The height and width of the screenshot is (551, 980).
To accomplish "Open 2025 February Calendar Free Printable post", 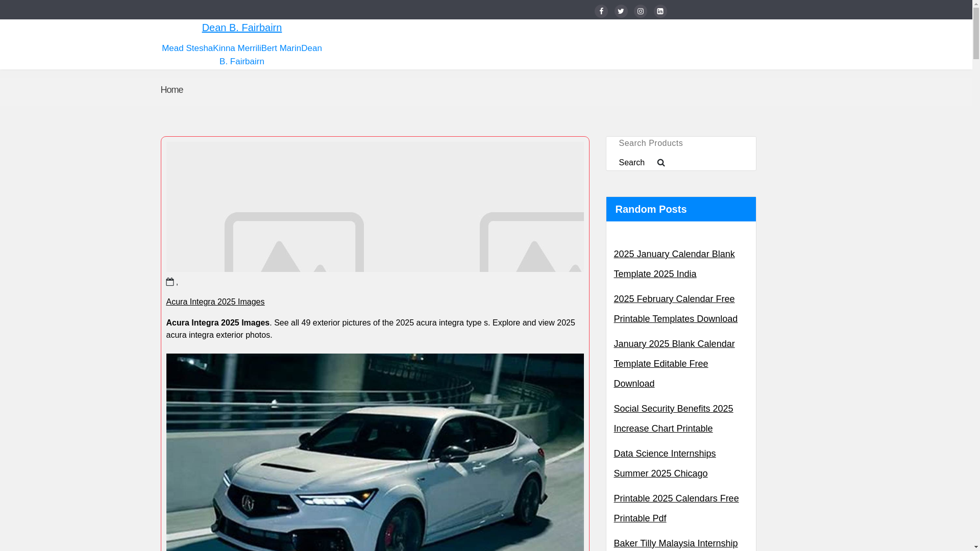I will click(675, 309).
